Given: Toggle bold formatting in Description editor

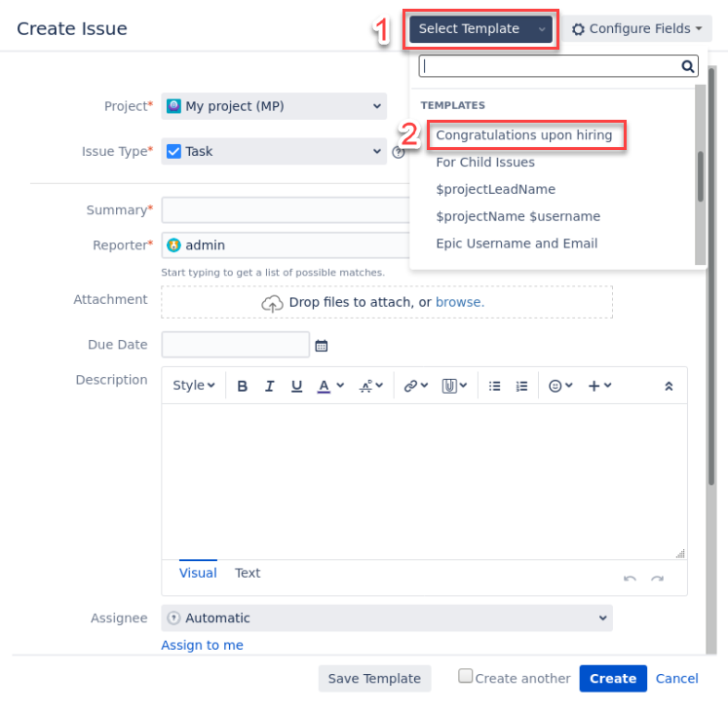Looking at the screenshot, I should (243, 386).
